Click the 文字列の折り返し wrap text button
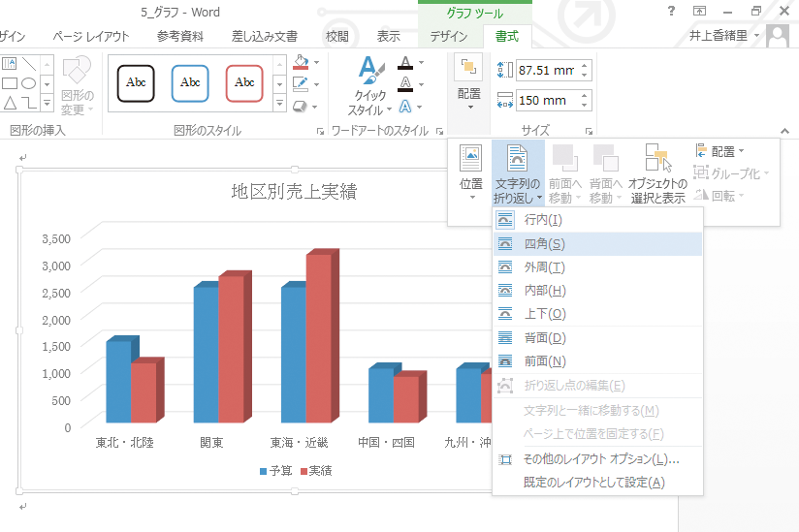Viewport: 799px width, 532px height. pos(518,172)
